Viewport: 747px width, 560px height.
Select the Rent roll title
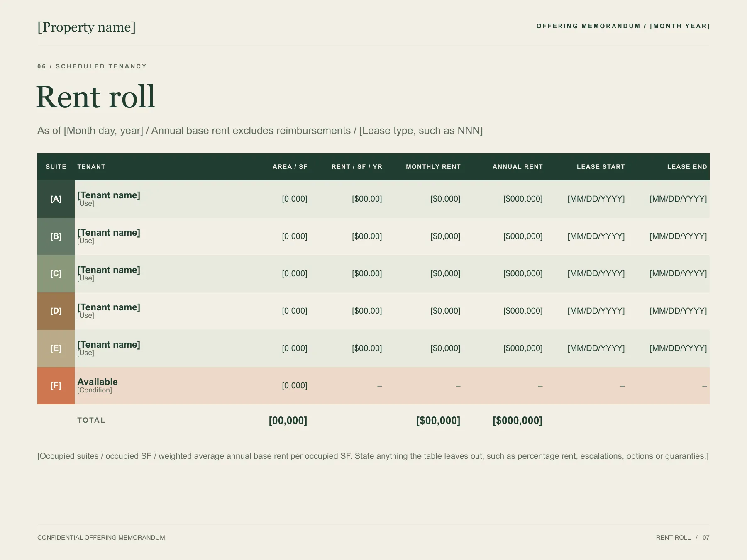pos(95,97)
